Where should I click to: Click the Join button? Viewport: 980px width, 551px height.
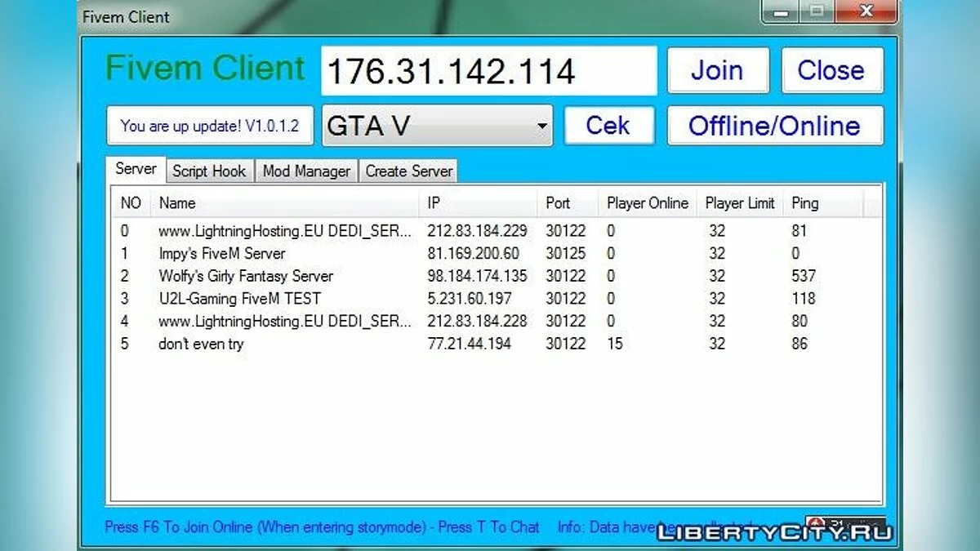coord(718,70)
